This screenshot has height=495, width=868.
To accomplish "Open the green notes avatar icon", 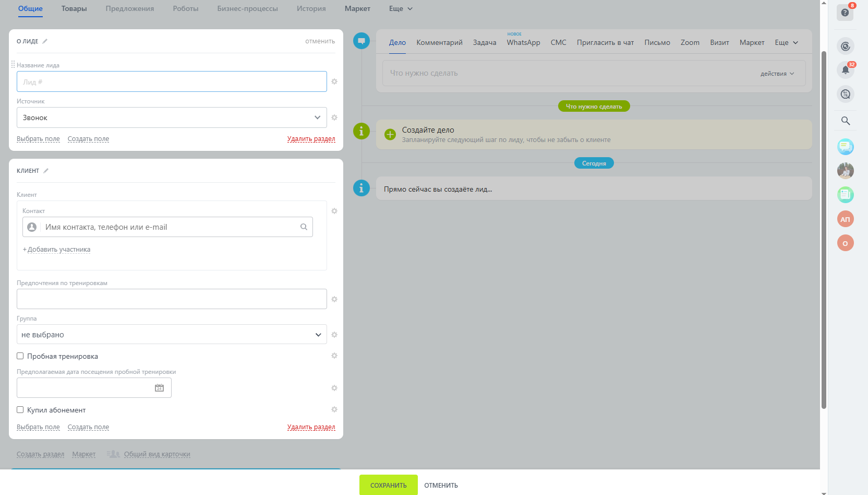I will (x=845, y=195).
